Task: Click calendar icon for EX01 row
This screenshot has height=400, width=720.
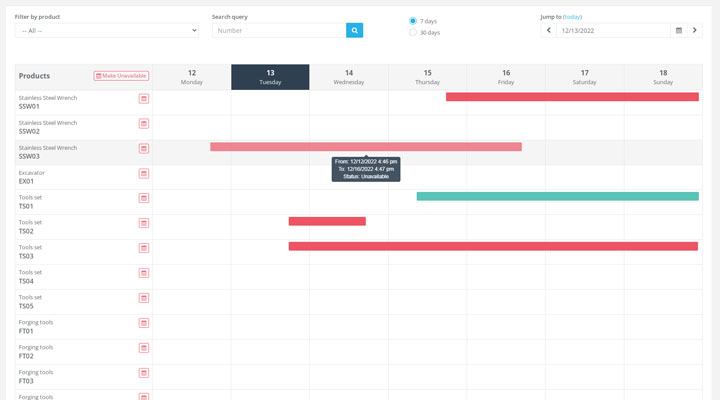Action: (x=144, y=174)
